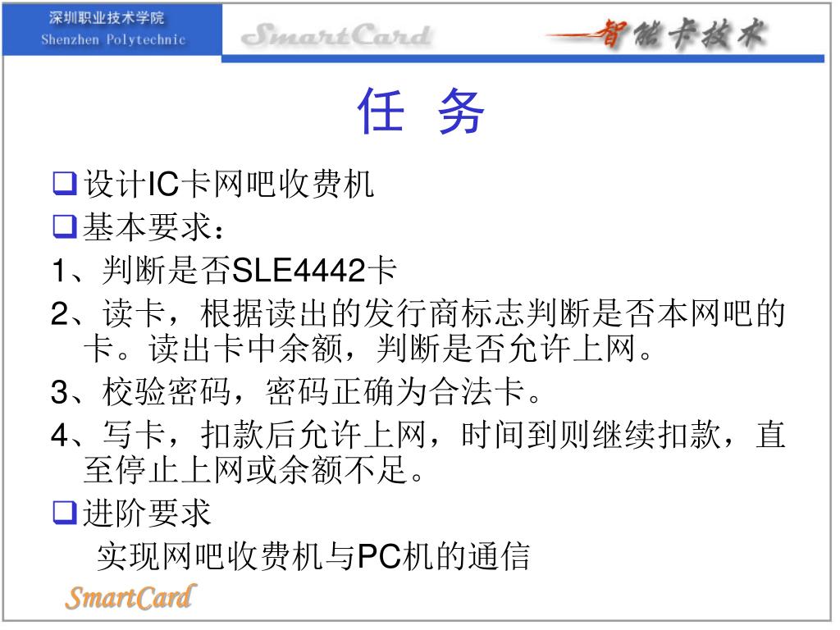Click the line 实现网吧收费机与PC机的通信
840x630 pixels.
tap(313, 555)
